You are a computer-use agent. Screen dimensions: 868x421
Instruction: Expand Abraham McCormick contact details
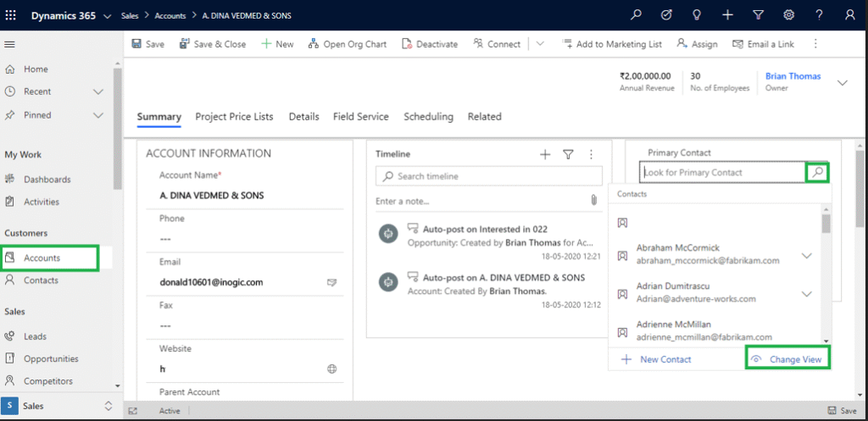tap(807, 256)
